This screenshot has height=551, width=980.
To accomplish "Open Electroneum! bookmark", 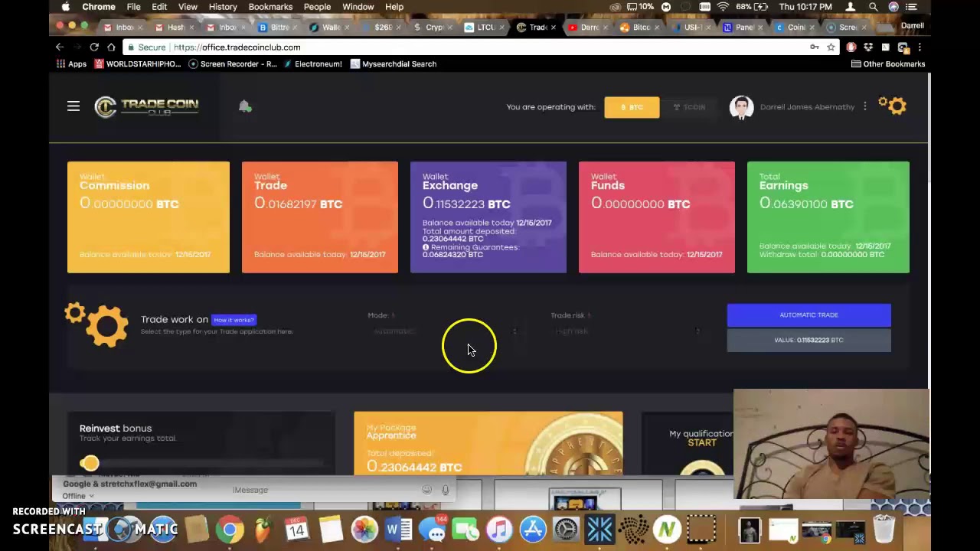I will tap(312, 64).
